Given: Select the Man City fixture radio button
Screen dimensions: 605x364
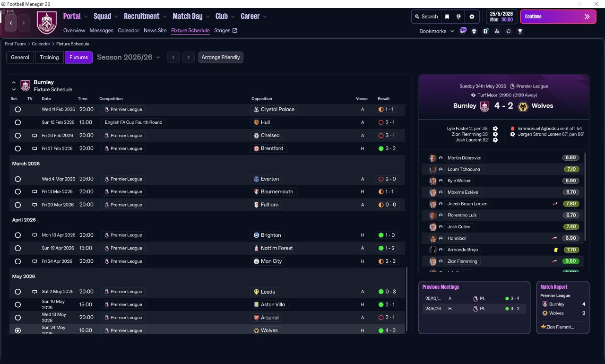Looking at the screenshot, I should (x=18, y=261).
